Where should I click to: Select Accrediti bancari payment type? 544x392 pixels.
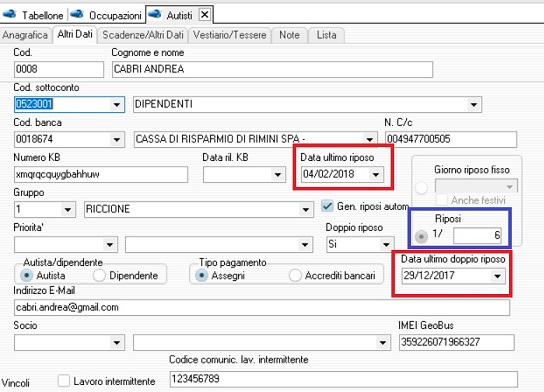coord(295,275)
